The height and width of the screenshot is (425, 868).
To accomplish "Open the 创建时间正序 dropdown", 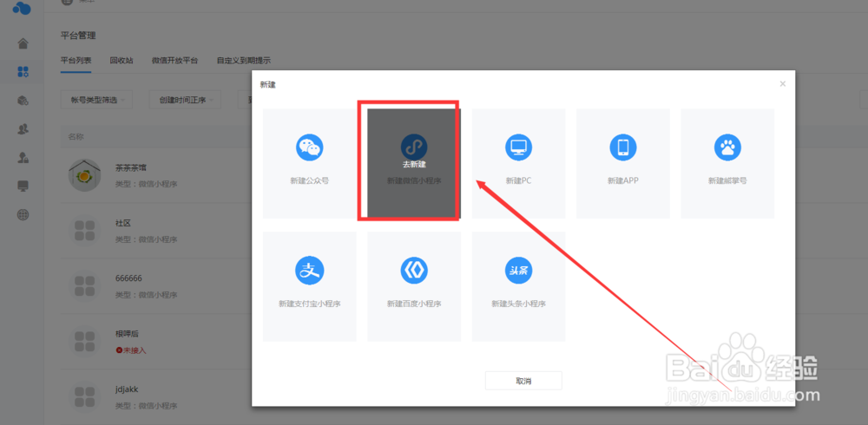I will click(x=185, y=100).
